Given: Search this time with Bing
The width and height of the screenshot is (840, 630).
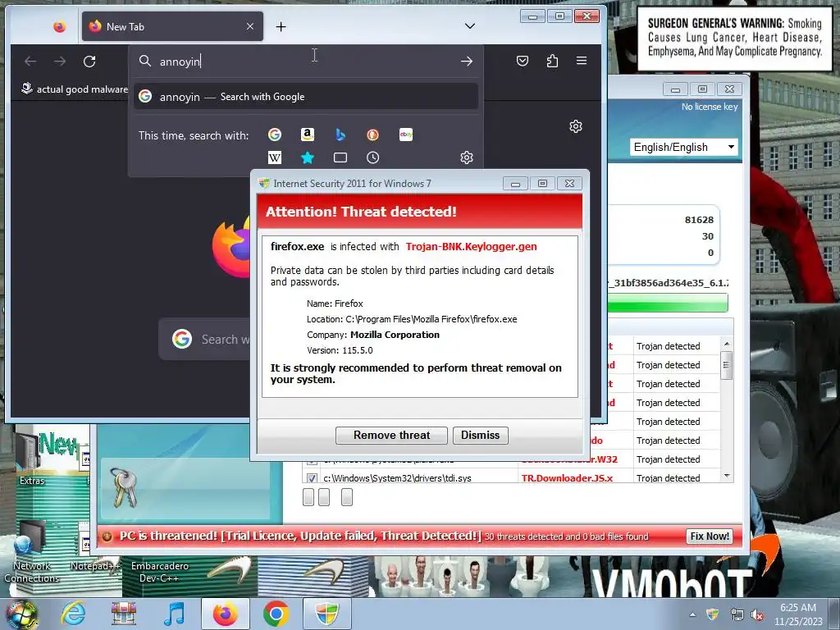Looking at the screenshot, I should [x=340, y=135].
